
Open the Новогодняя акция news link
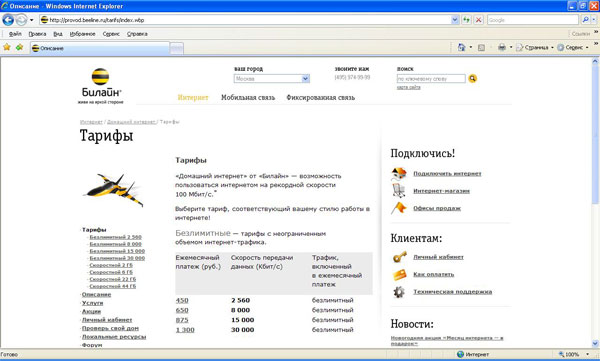click(x=447, y=340)
